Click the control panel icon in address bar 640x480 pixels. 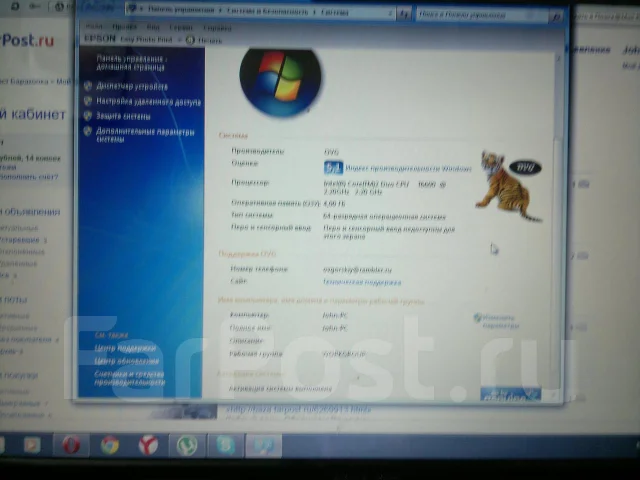132,9
